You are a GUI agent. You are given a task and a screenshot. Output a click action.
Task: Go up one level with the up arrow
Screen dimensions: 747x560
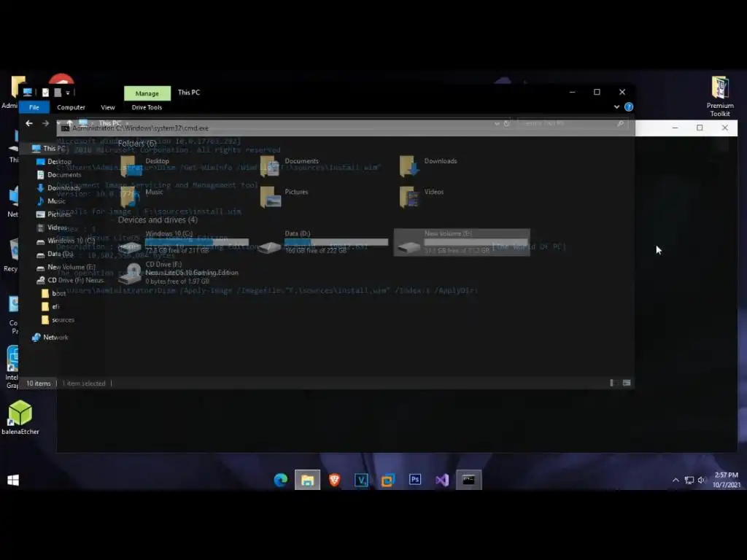[69, 123]
